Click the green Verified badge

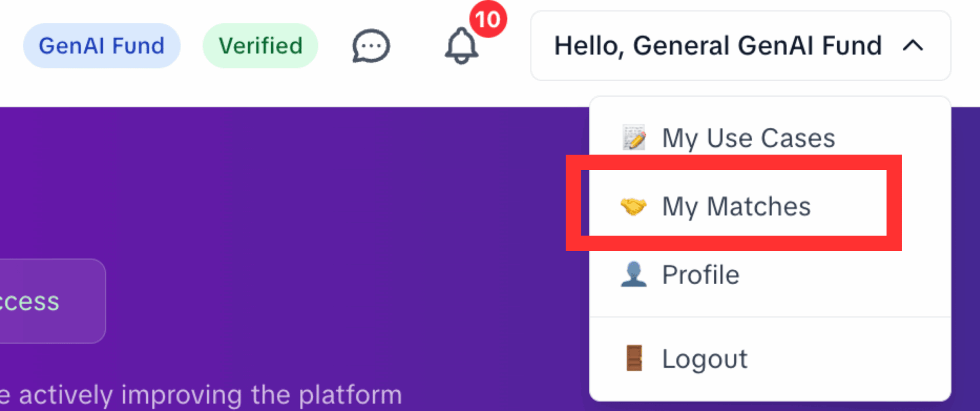[x=260, y=46]
